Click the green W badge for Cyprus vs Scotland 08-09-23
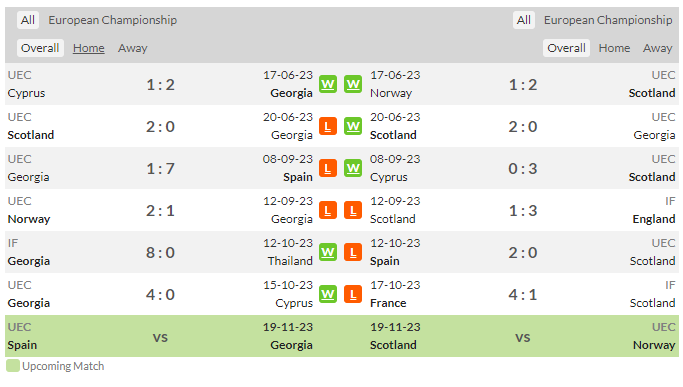The width and height of the screenshot is (683, 387). click(x=353, y=168)
